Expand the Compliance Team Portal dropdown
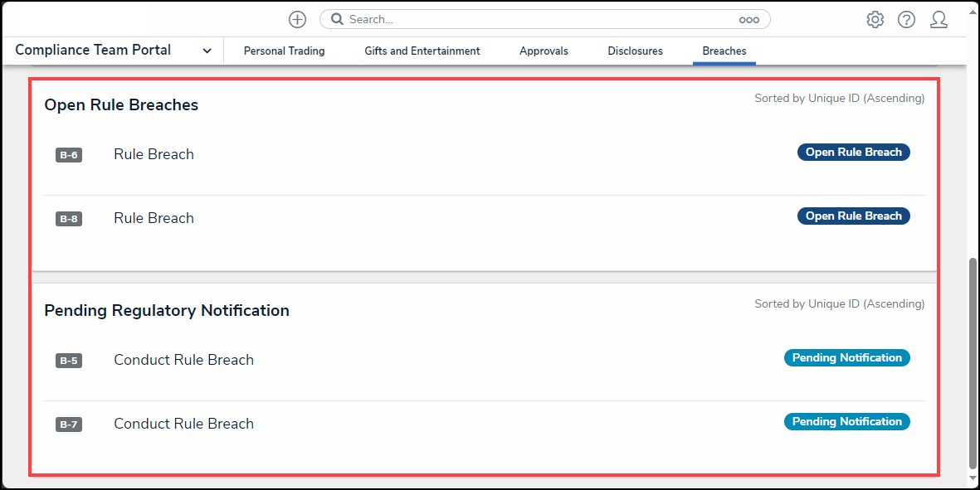Screen dimensions: 980x490 pyautogui.click(x=207, y=51)
